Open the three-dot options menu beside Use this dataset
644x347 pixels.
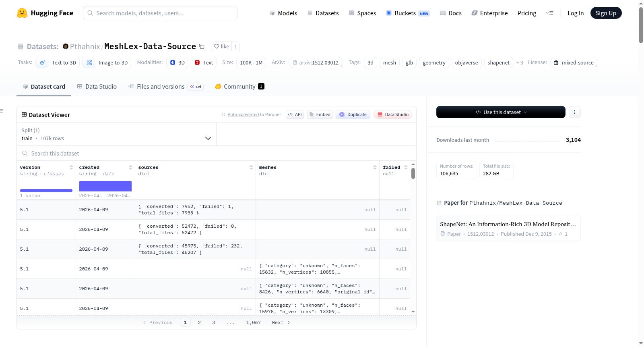575,112
